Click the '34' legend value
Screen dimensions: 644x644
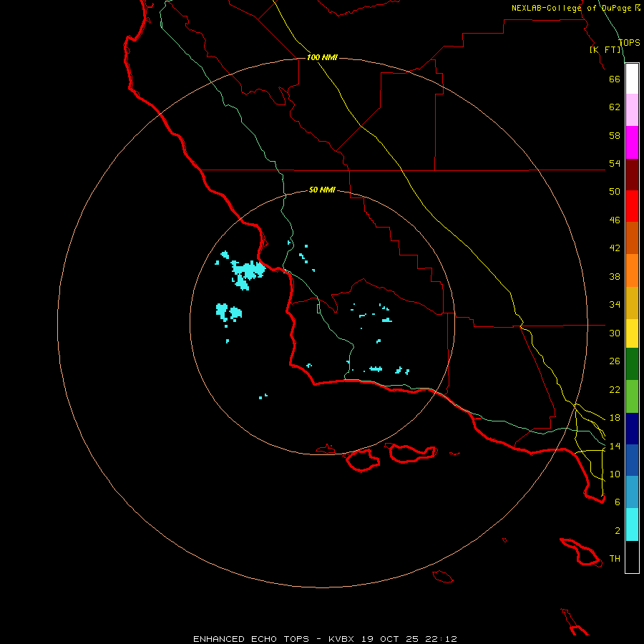pyautogui.click(x=615, y=305)
